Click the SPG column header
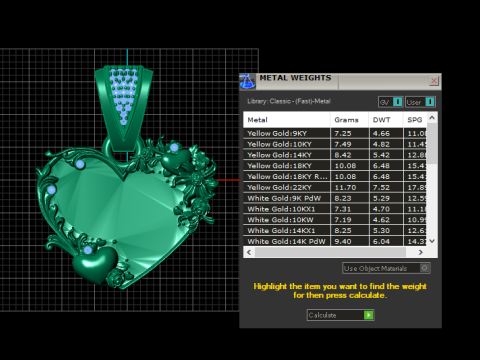Image resolution: width=480 pixels, height=360 pixels. tap(415, 120)
